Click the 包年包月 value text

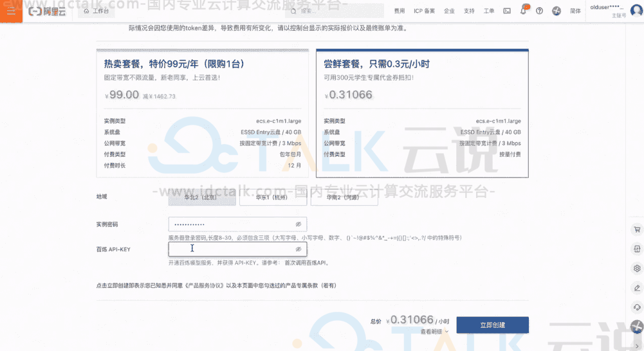(290, 154)
